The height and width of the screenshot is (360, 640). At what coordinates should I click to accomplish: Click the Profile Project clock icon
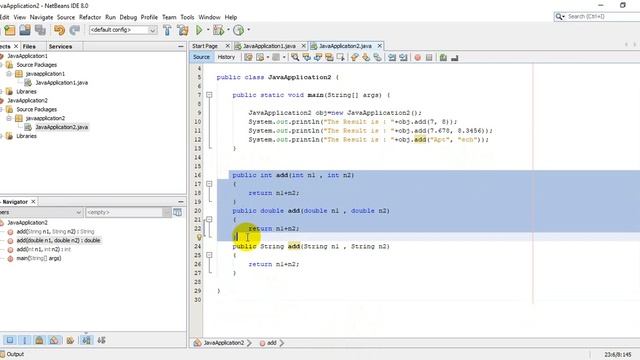coord(238,30)
